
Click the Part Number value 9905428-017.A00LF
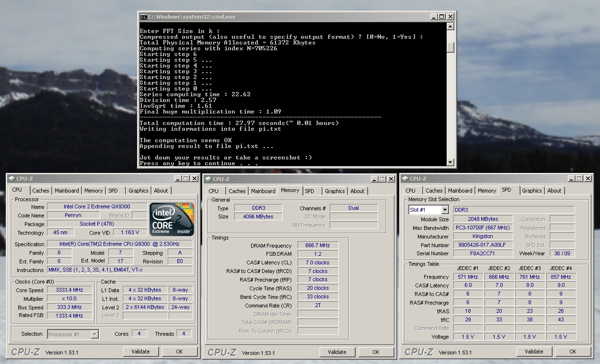coord(483,245)
